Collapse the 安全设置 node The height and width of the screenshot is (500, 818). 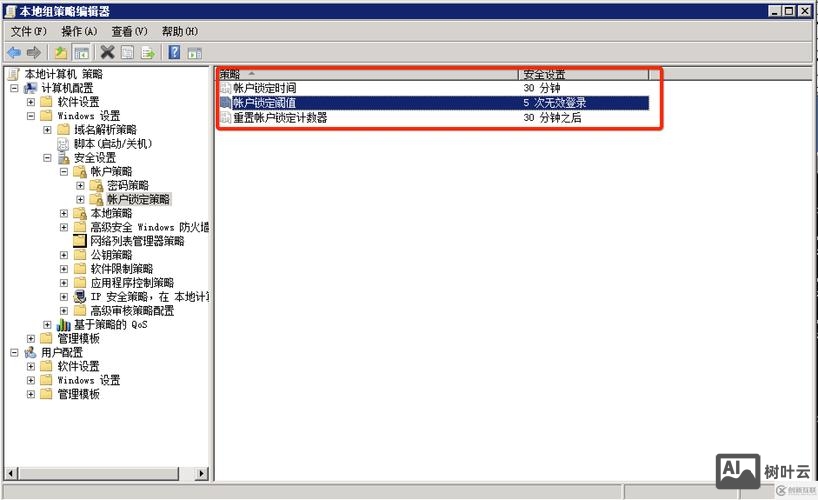click(x=47, y=158)
